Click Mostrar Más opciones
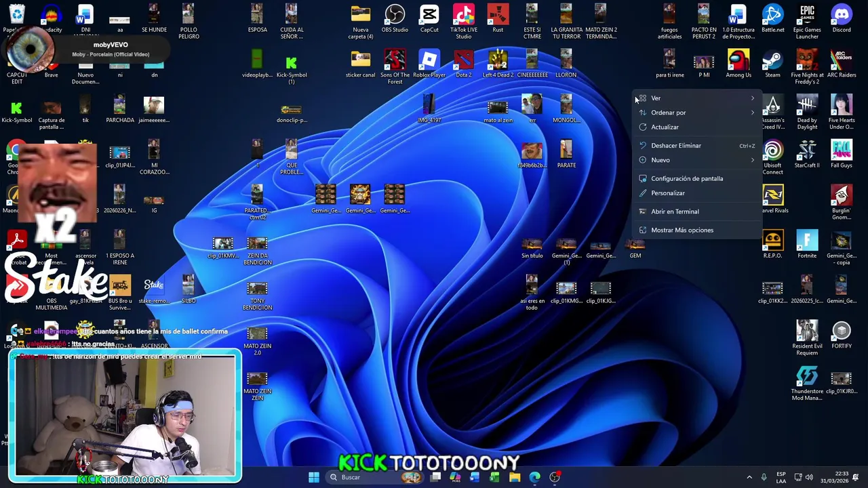 (698, 230)
